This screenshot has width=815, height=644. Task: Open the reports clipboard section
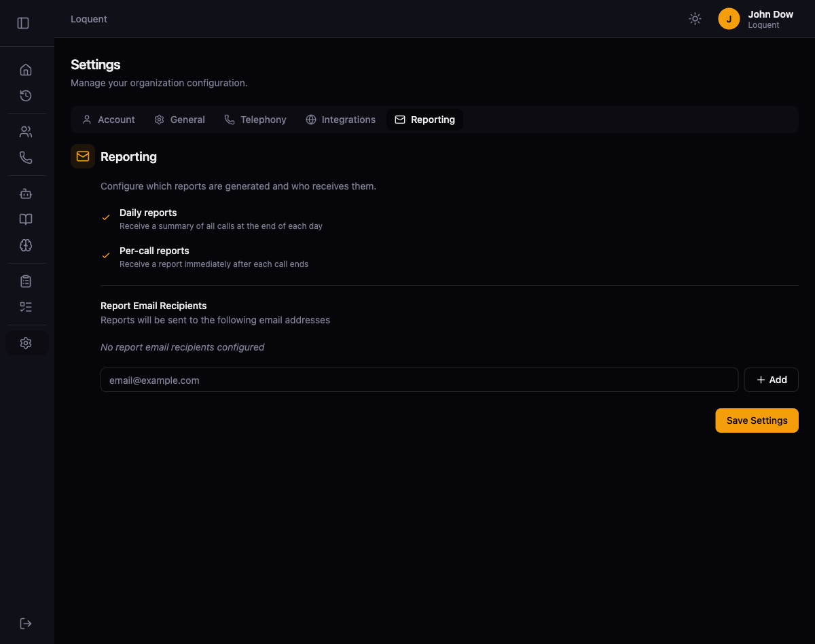[x=26, y=281]
